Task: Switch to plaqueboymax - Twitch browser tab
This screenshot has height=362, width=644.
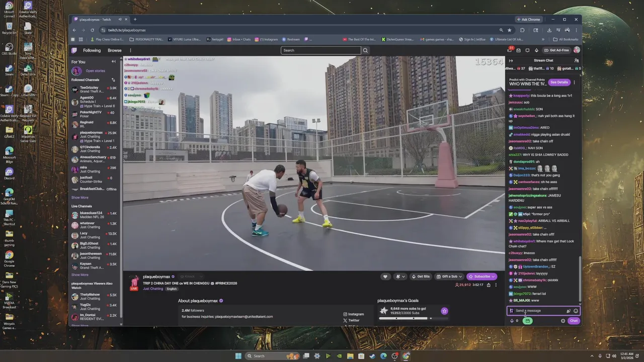Action: click(x=99, y=20)
